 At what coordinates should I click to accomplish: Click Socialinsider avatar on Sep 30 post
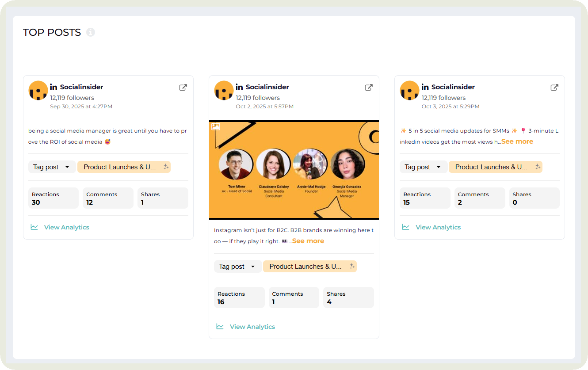pyautogui.click(x=38, y=91)
